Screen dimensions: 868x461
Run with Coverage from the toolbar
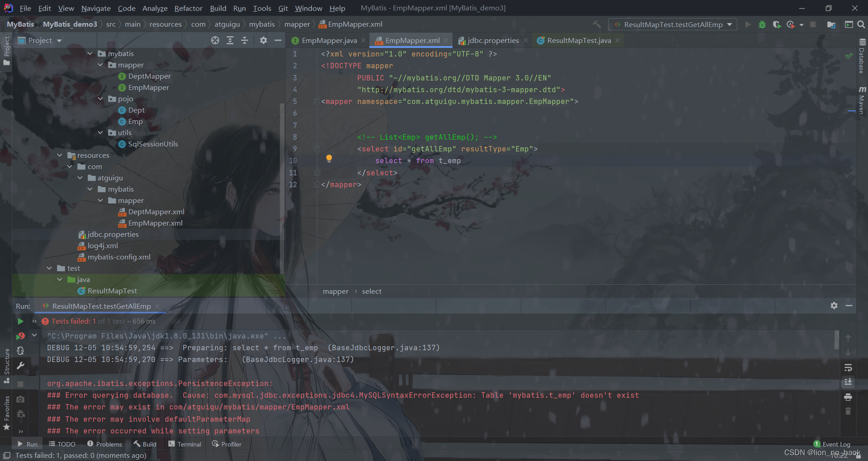pos(777,24)
